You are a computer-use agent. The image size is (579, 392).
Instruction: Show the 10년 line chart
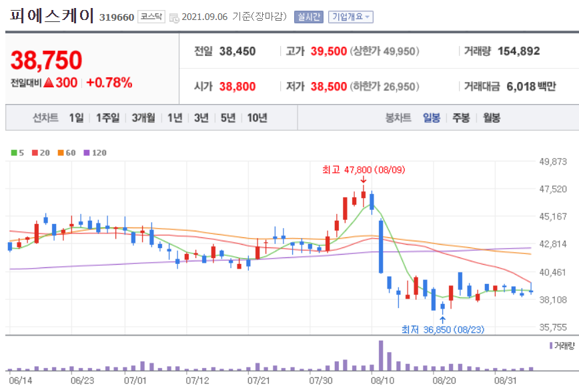[x=257, y=118]
